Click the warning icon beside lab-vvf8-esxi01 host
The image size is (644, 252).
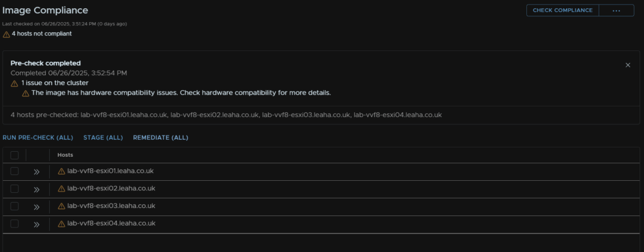[62, 171]
